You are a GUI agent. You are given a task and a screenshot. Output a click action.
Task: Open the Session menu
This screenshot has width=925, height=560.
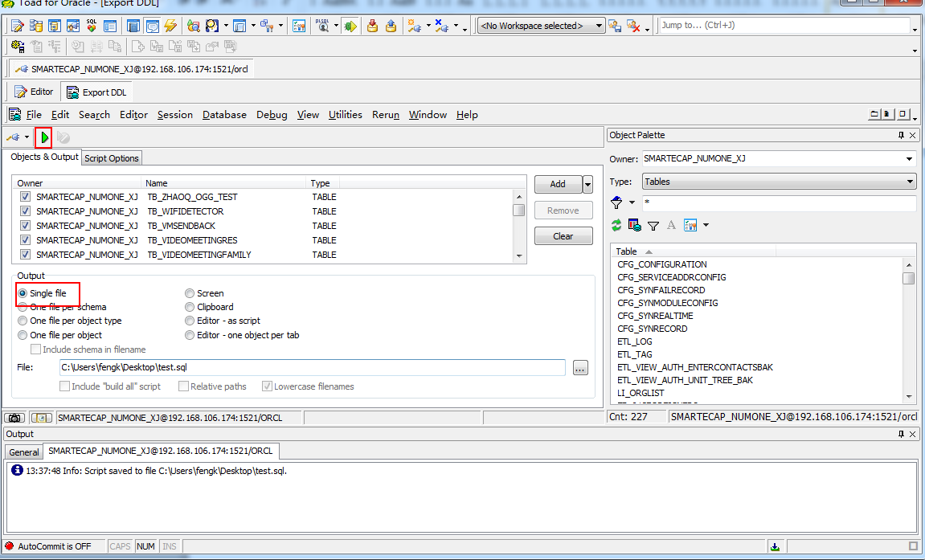174,115
